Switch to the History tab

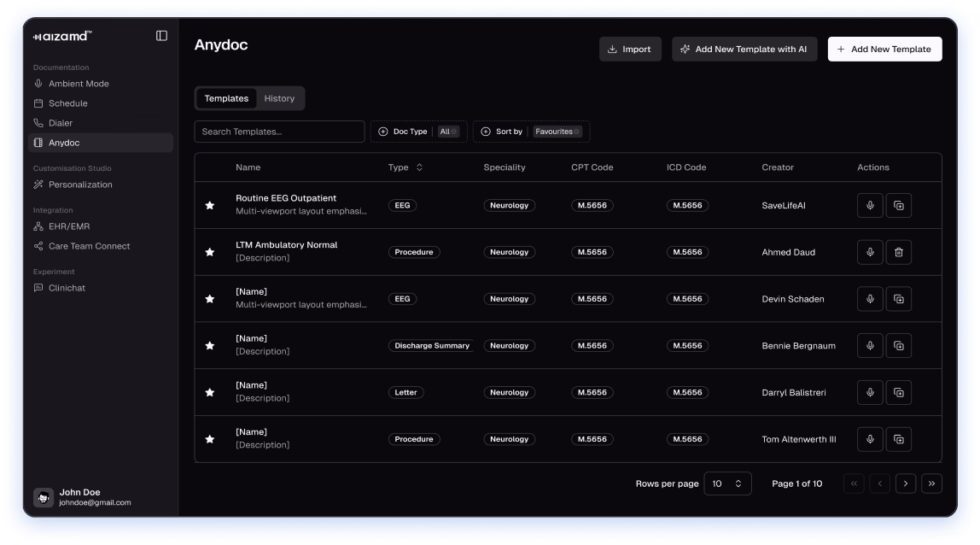(x=279, y=98)
